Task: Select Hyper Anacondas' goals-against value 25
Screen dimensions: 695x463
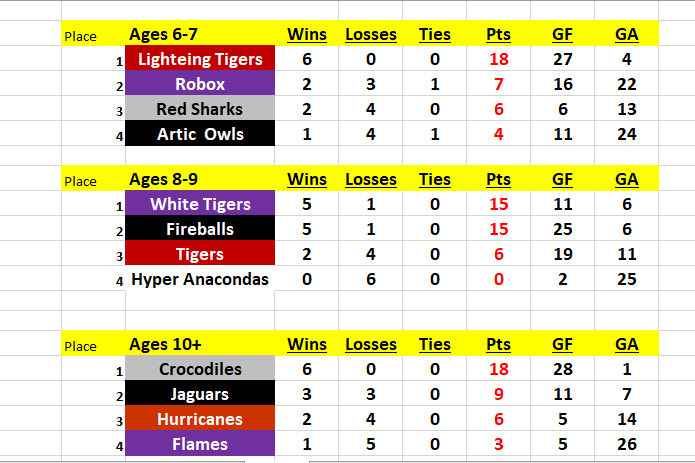Action: 627,279
